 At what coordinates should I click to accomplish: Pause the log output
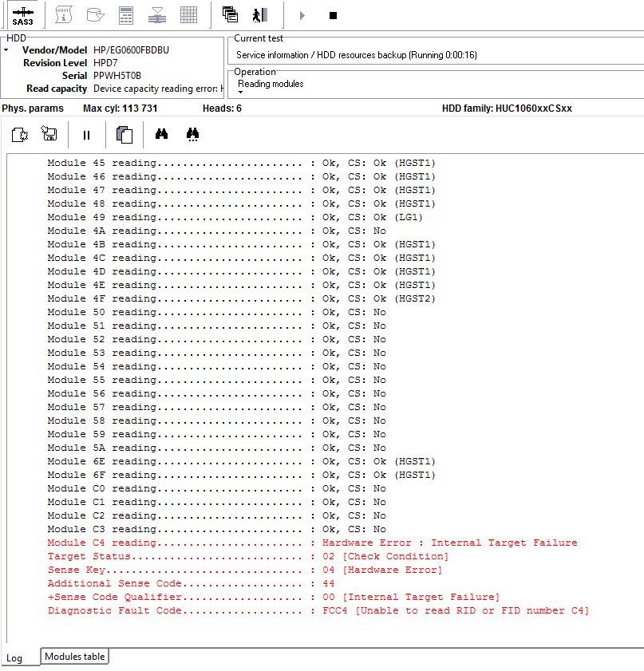[86, 135]
